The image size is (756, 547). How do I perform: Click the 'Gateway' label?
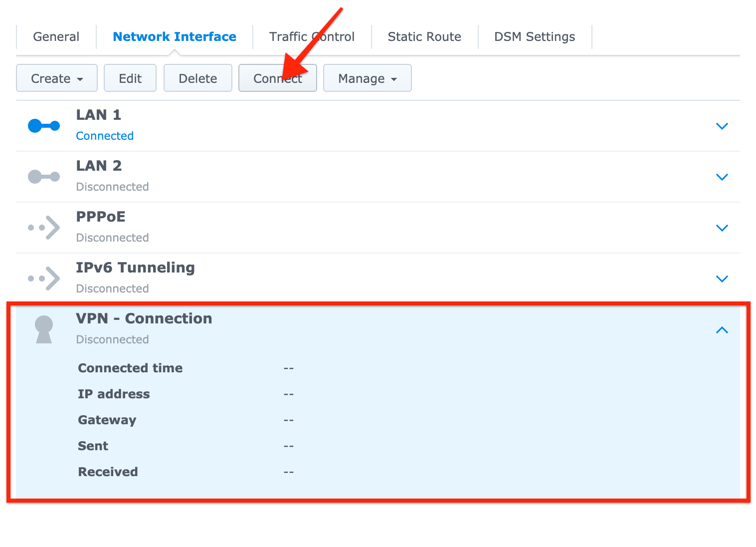[x=107, y=420]
